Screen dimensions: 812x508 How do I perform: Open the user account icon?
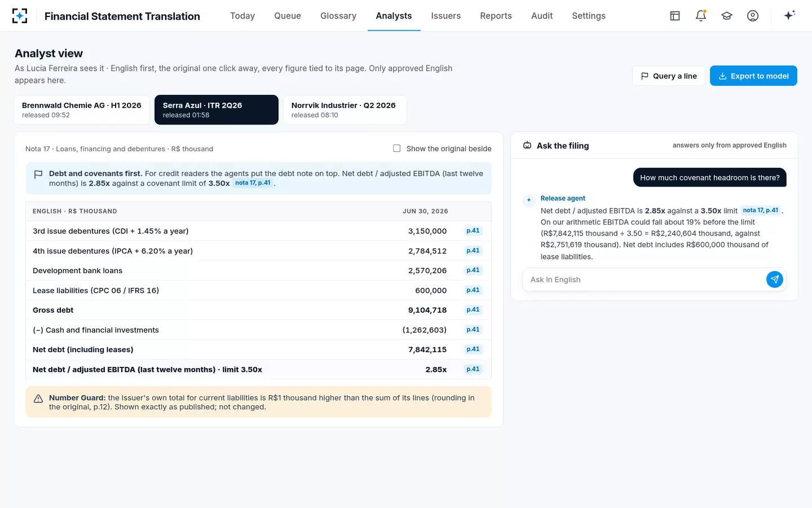pyautogui.click(x=753, y=16)
